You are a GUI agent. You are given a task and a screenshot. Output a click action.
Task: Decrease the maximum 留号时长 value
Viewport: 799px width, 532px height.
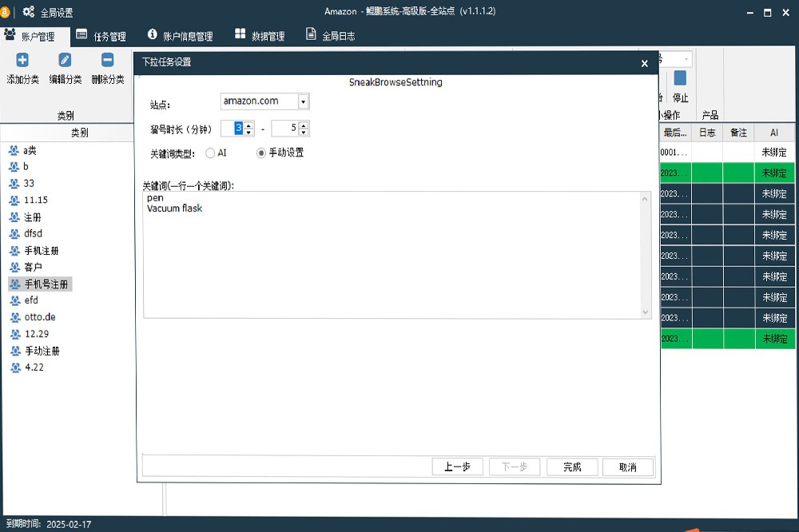click(x=304, y=132)
